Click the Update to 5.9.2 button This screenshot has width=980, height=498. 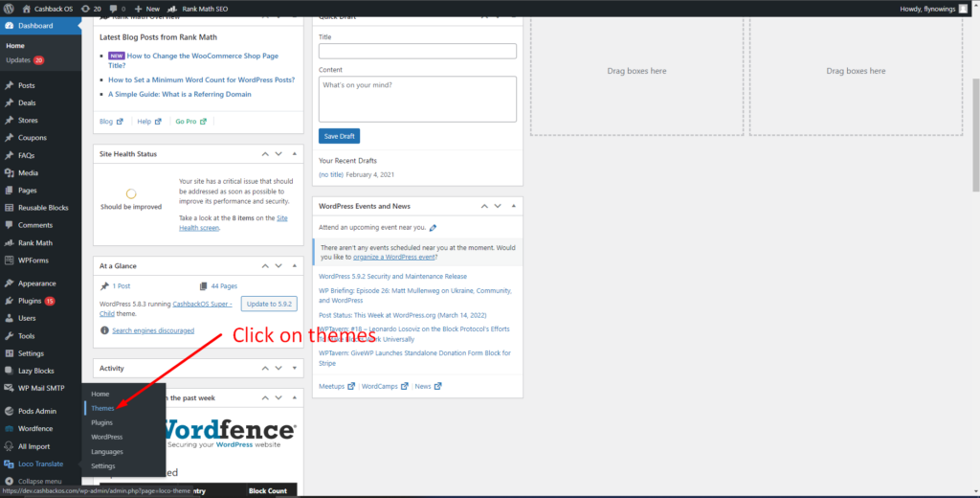(269, 304)
